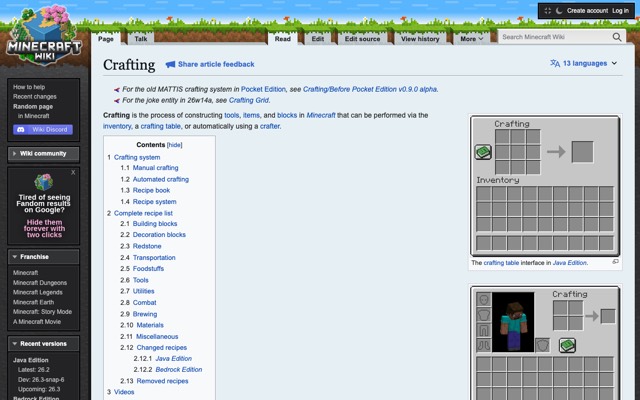640x400 pixels.
Task: Jump to Removed recipes section
Action: pyautogui.click(x=162, y=381)
